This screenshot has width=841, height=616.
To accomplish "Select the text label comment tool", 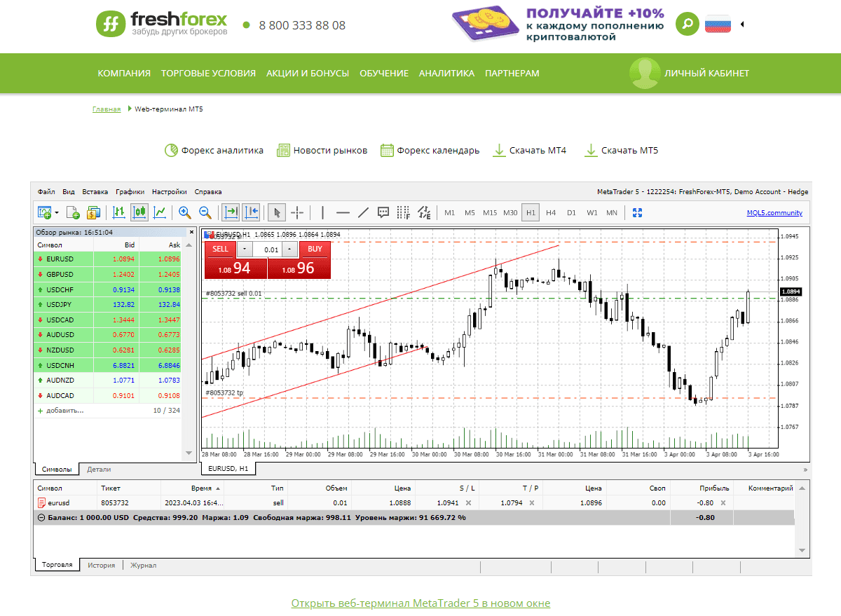I will pyautogui.click(x=383, y=212).
